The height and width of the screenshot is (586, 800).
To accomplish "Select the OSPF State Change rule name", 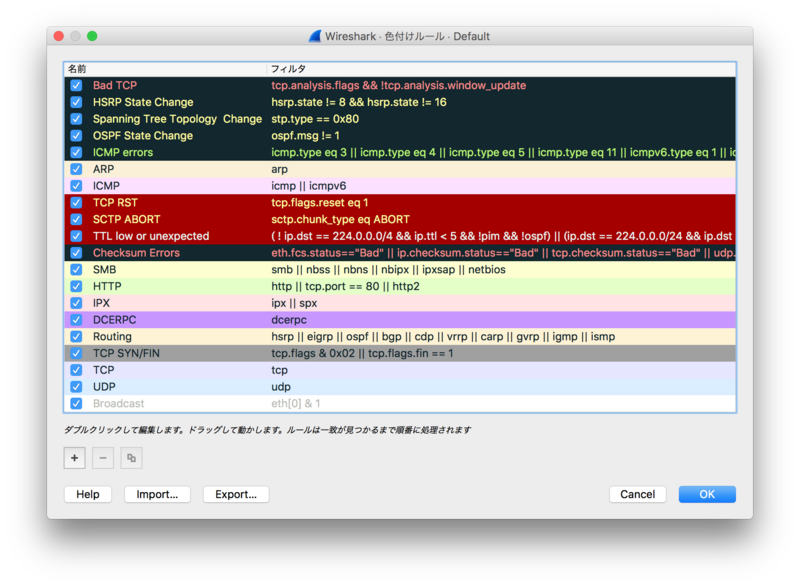I will [x=143, y=136].
